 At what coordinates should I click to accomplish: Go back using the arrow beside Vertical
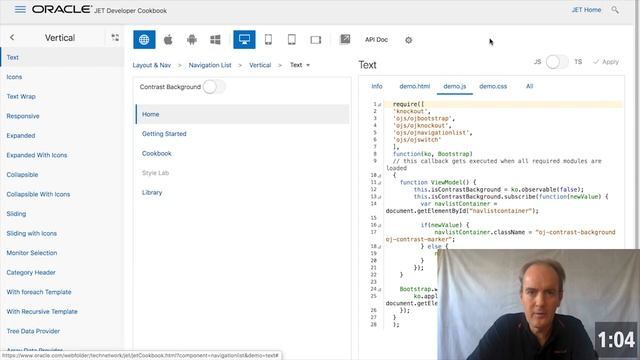coord(12,38)
